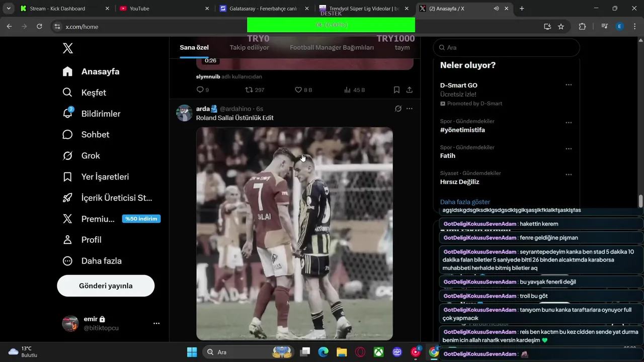Reload the page
Viewport: 644px width, 362px height.
point(39,27)
